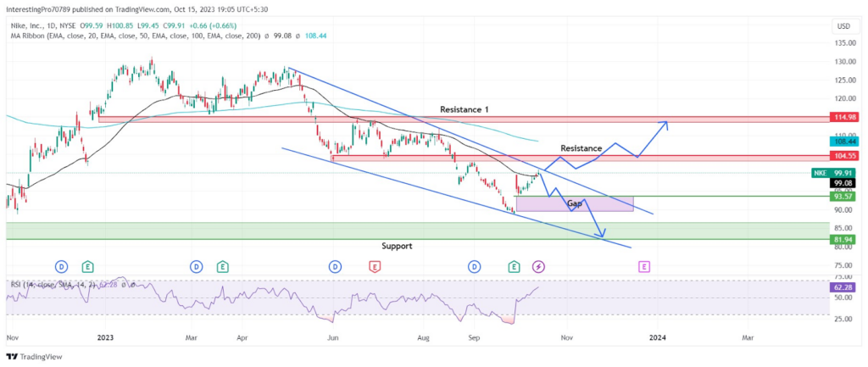The width and height of the screenshot is (868, 367).
Task: Click the 125.00 price axis label
Action: (x=844, y=81)
